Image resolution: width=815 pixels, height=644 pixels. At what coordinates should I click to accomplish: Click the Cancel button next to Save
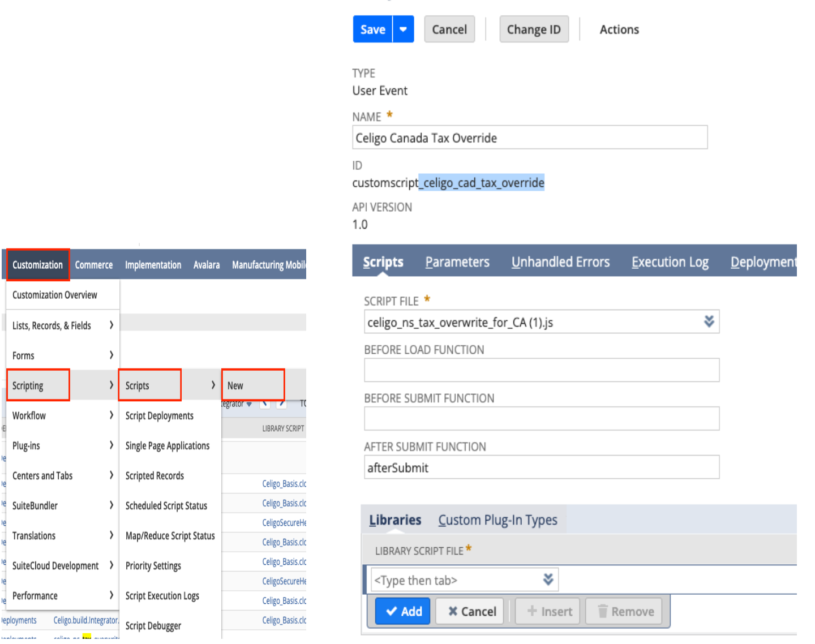[x=449, y=29]
